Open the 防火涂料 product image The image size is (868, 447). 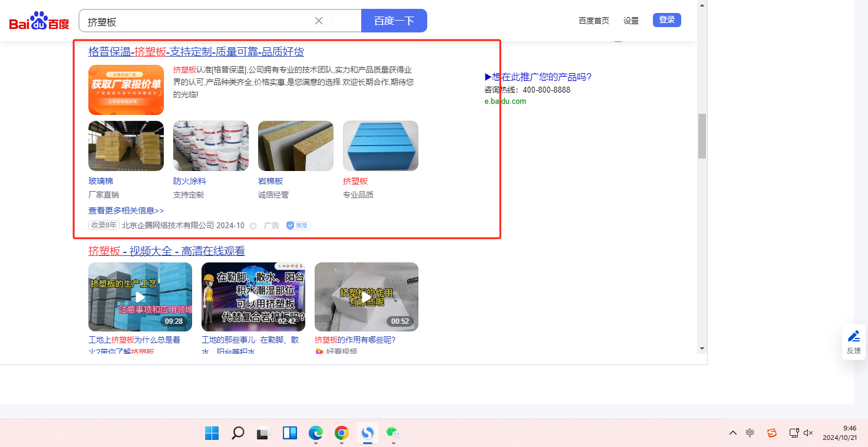pyautogui.click(x=211, y=146)
